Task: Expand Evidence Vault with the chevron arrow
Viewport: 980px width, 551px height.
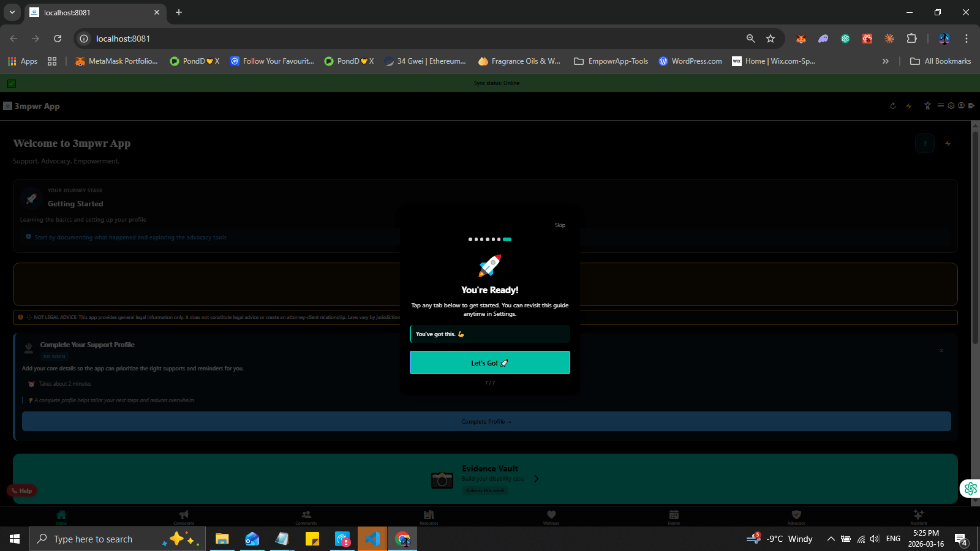Action: click(x=536, y=478)
